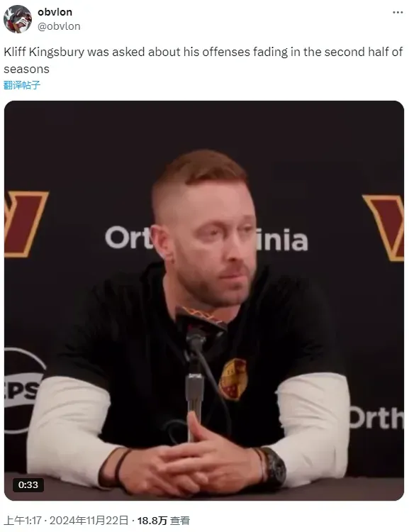This screenshot has width=409, height=532.
Task: Click the Pepsi logo in the video
Action: coord(23,390)
